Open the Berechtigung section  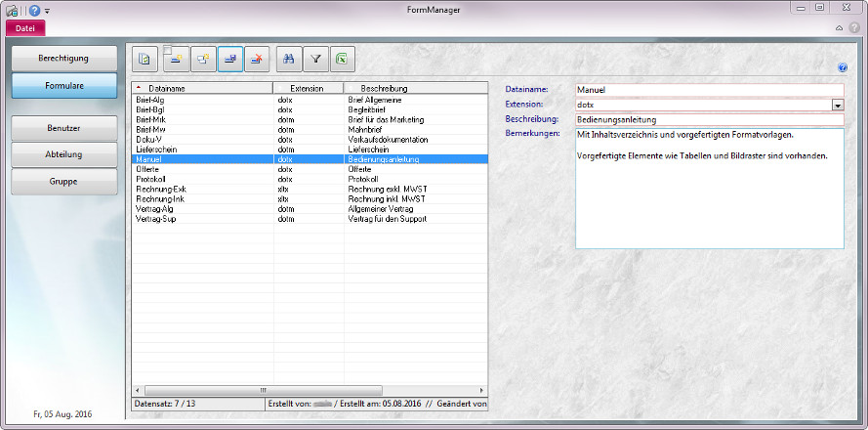64,59
